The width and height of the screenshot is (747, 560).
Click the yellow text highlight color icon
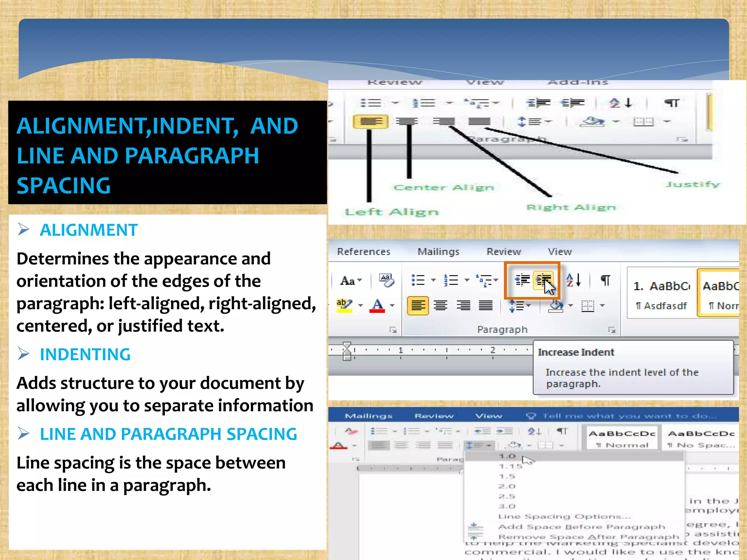(344, 305)
